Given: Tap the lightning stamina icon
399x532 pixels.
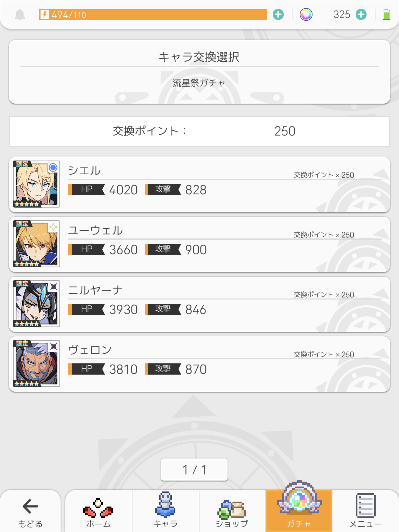Looking at the screenshot, I should [45, 15].
